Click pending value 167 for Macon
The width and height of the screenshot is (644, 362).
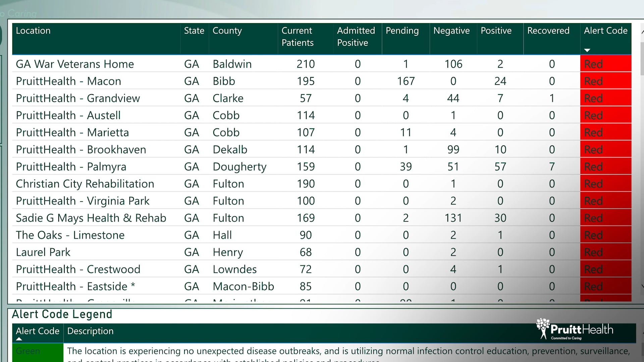[406, 81]
